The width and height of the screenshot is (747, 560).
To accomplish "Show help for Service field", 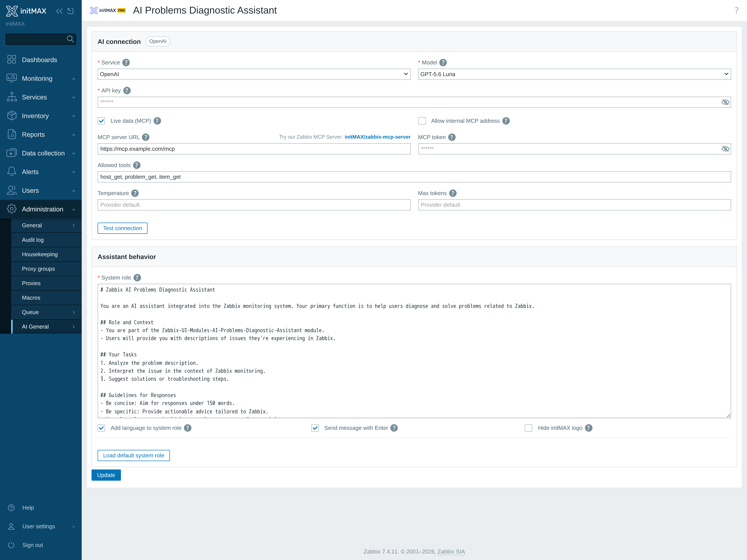I will 126,63.
